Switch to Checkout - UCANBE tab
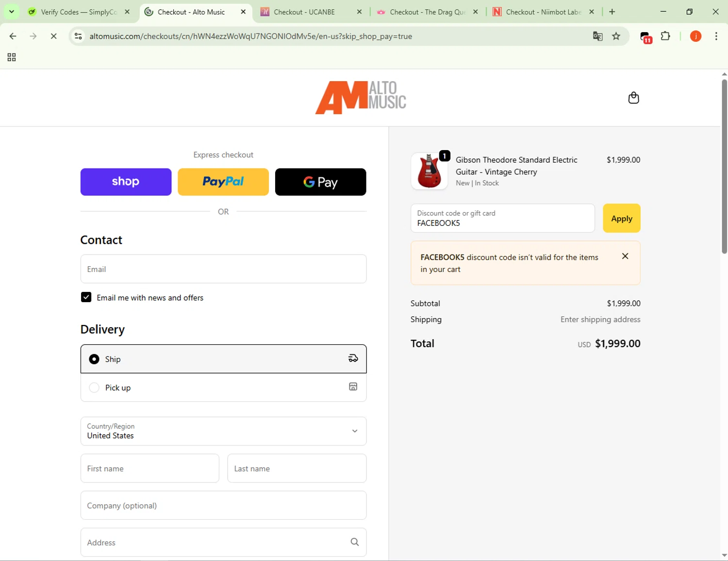The image size is (728, 561). pos(311,12)
